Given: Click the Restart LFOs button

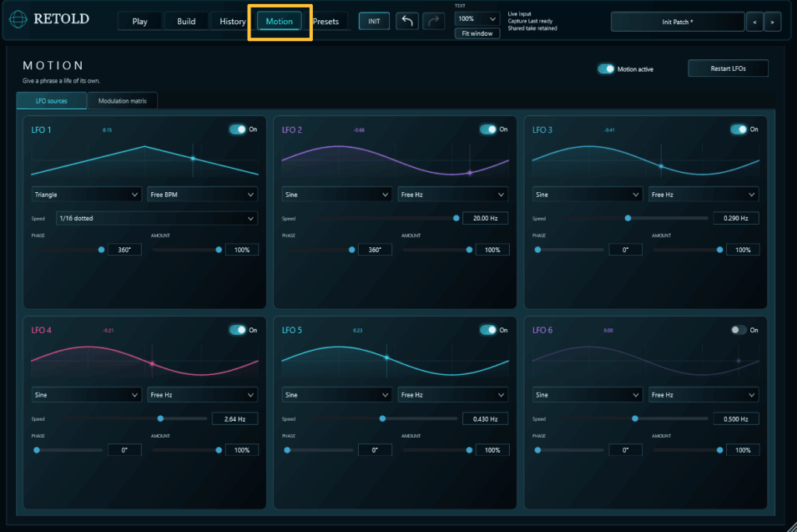Looking at the screenshot, I should tap(728, 68).
